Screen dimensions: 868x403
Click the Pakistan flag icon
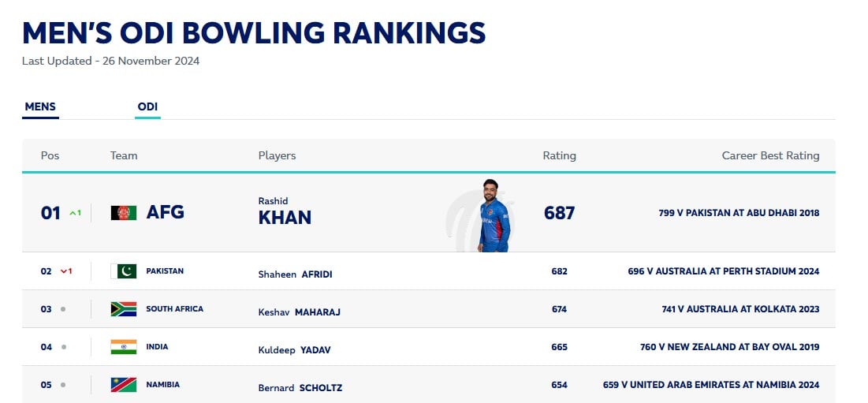124,271
